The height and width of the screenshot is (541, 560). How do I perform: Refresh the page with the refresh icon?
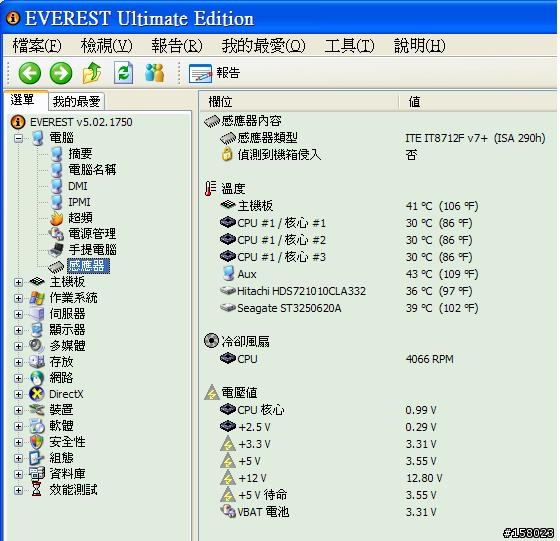coord(123,73)
